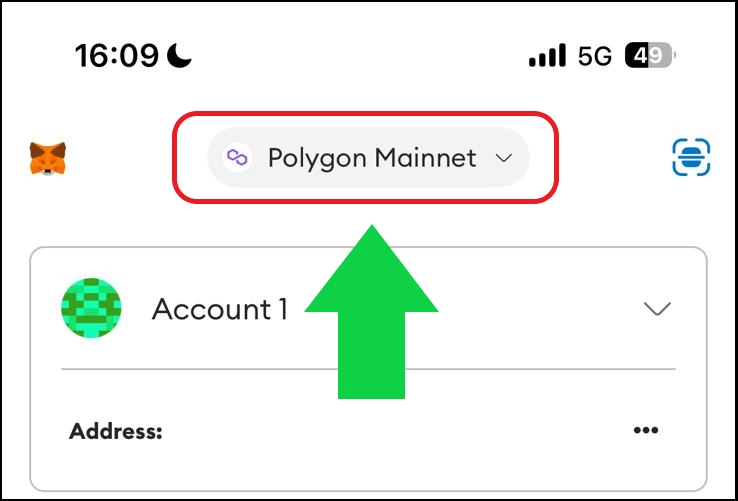This screenshot has width=738, height=501.
Task: Tap the 5G network indicator
Action: pyautogui.click(x=594, y=57)
